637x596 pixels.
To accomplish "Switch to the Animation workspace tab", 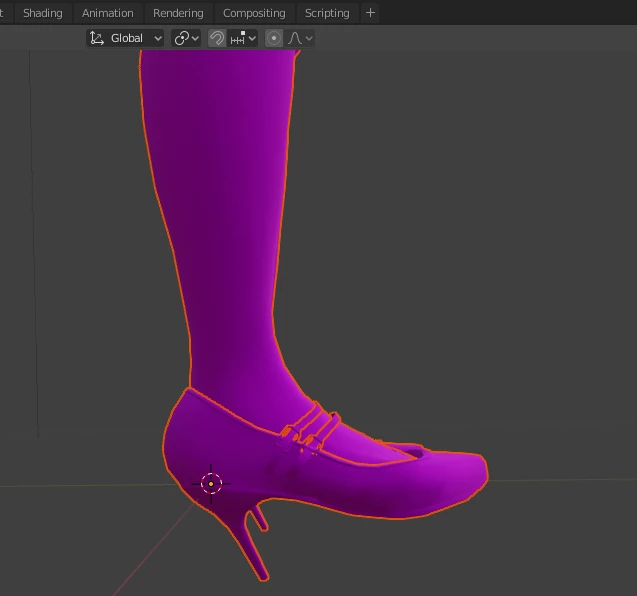I will point(108,13).
